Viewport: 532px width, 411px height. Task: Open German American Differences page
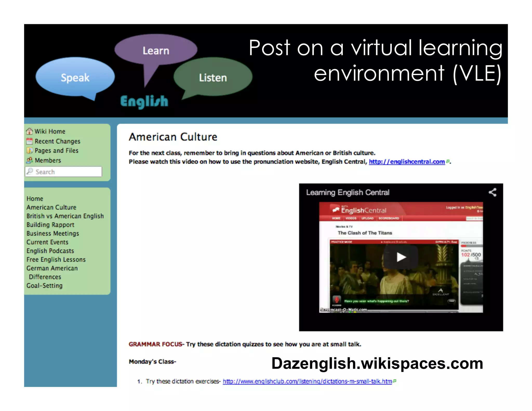52,272
